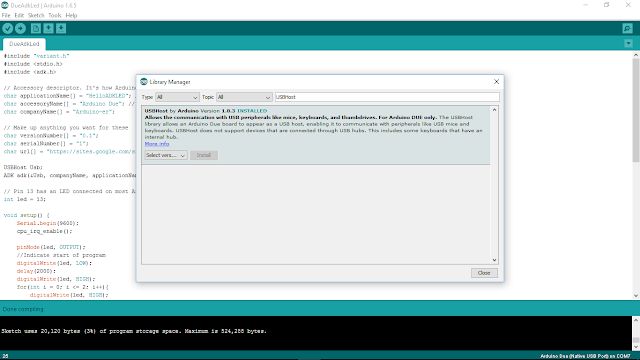Click the 'delay(2000);' code line
Viewport: 640px width, 360px height.
pyautogui.click(x=36, y=271)
